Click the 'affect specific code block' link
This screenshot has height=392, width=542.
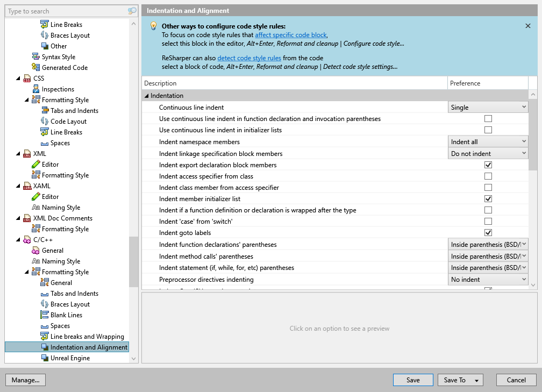290,34
